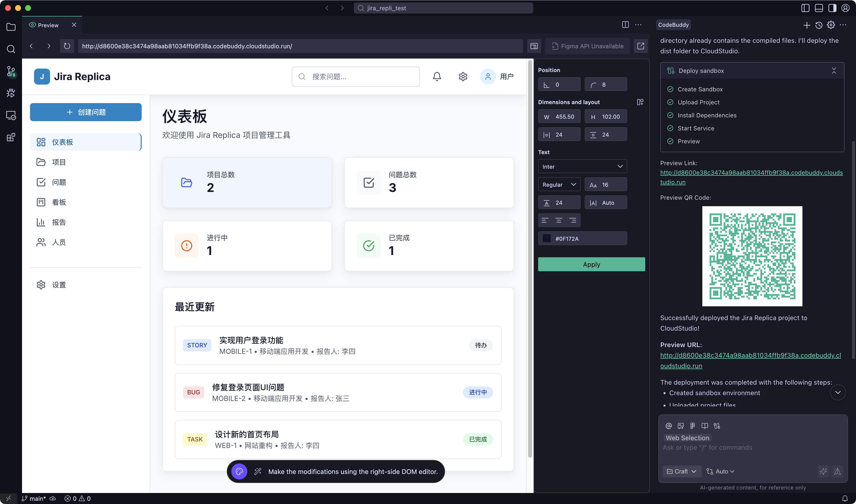The image size is (856, 504).
Task: Expand the Craft mode selector
Action: (x=681, y=471)
